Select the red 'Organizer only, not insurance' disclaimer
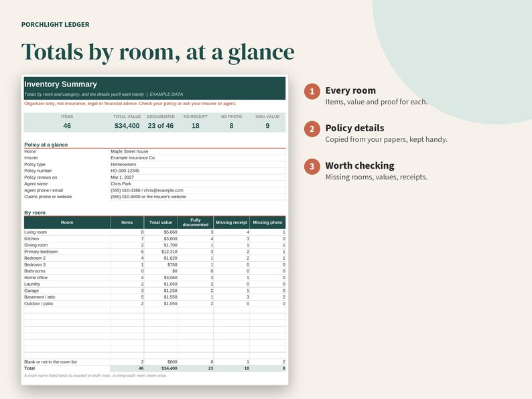 point(130,103)
